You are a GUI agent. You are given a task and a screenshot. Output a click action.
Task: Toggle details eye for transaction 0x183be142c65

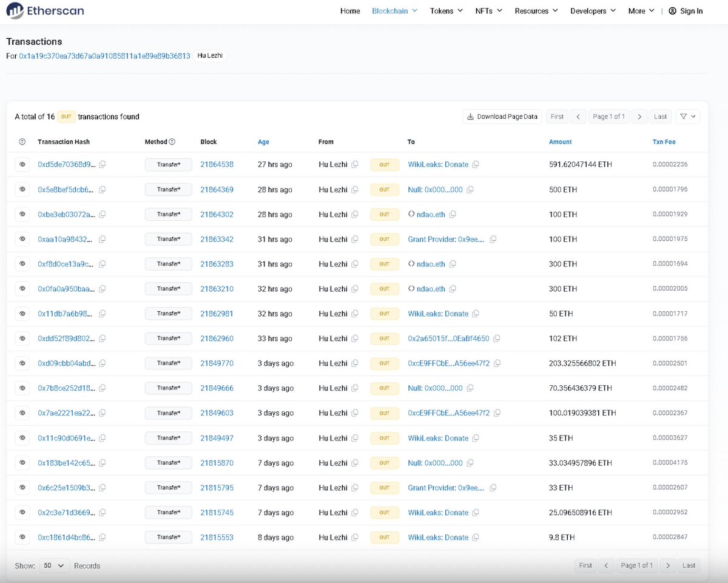pos(22,463)
